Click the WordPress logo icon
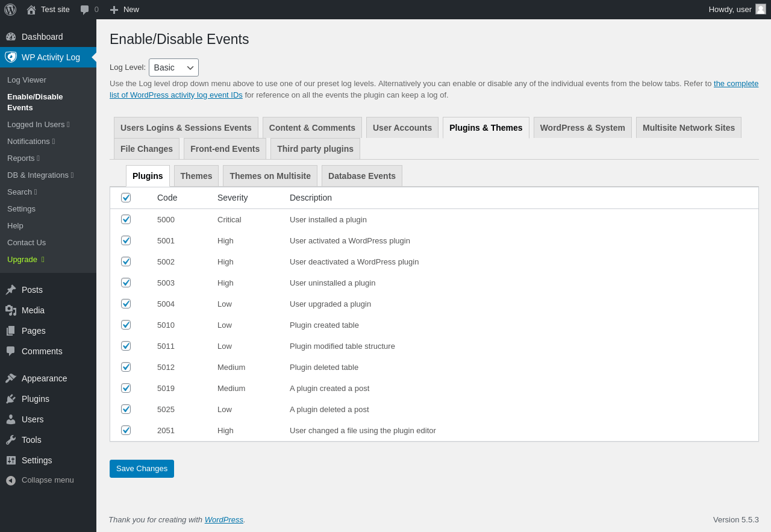Screen dimensions: 771x532 pyautogui.click(x=10, y=10)
